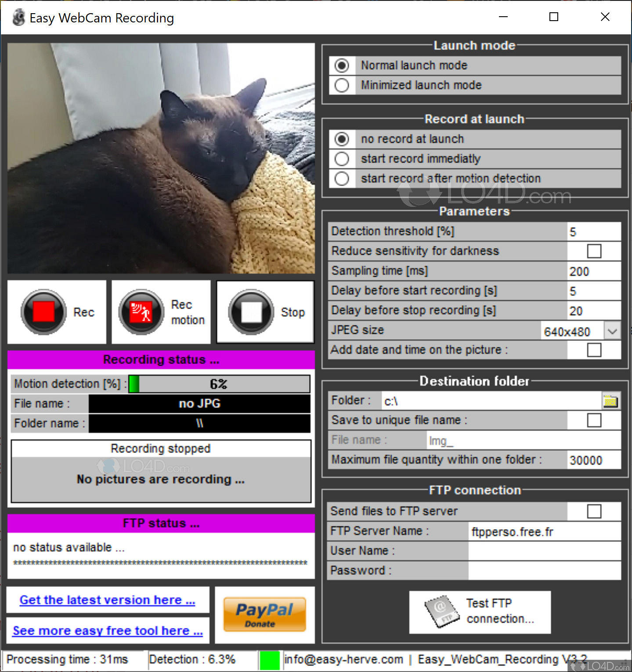
Task: Tick Add date and time on the picture
Action: click(594, 350)
